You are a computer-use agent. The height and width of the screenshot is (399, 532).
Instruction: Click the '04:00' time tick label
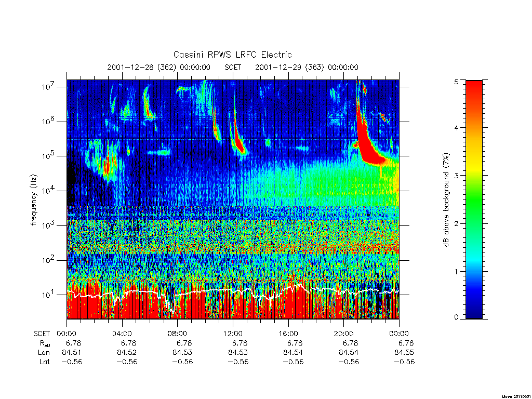pos(122,334)
